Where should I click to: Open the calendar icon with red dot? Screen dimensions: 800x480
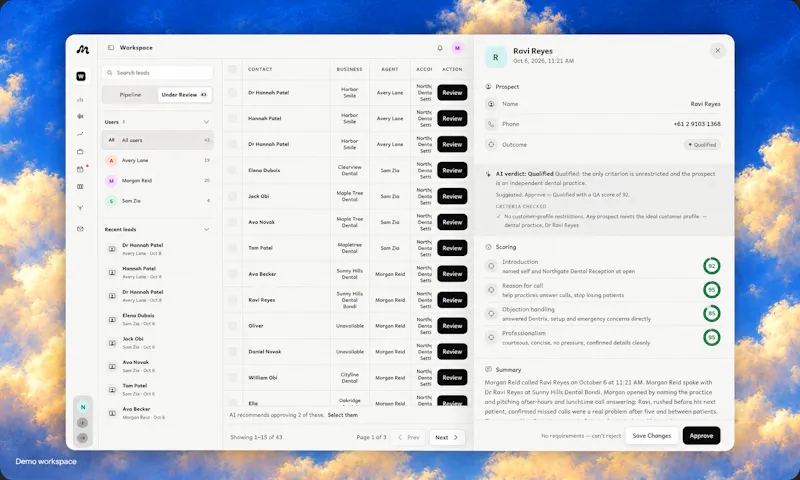pyautogui.click(x=80, y=169)
